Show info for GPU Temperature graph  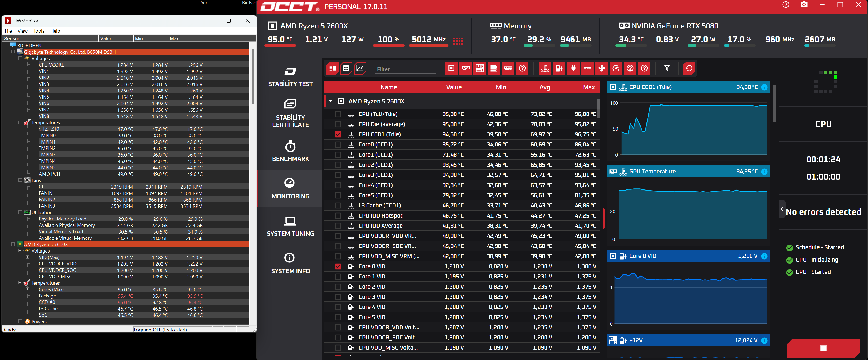[764, 172]
